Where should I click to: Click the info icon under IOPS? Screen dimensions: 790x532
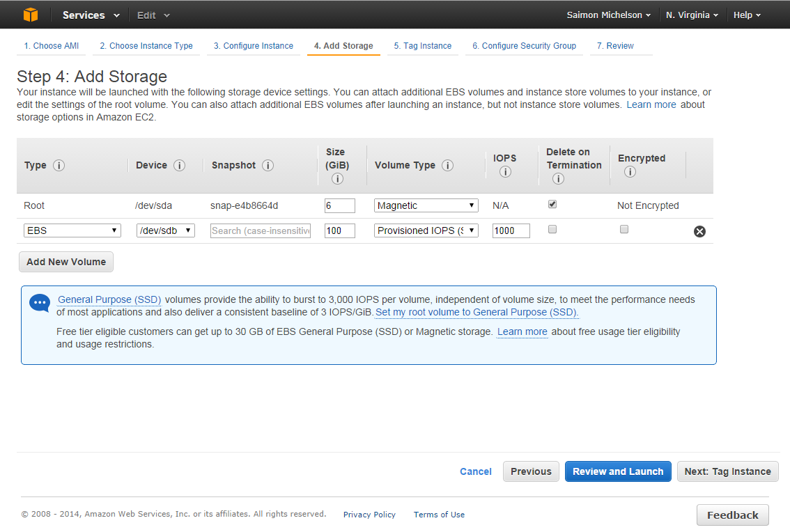[x=505, y=172]
